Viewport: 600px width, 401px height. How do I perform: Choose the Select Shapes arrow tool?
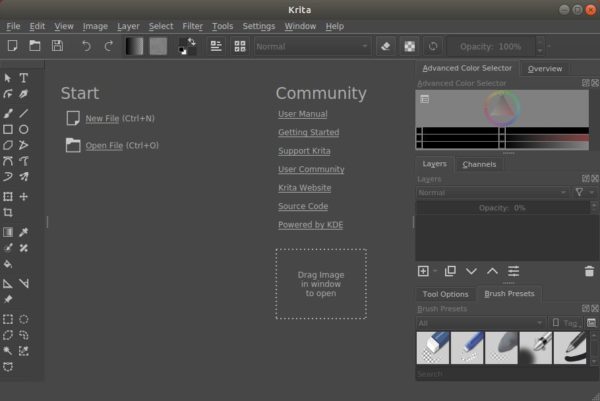(x=8, y=78)
